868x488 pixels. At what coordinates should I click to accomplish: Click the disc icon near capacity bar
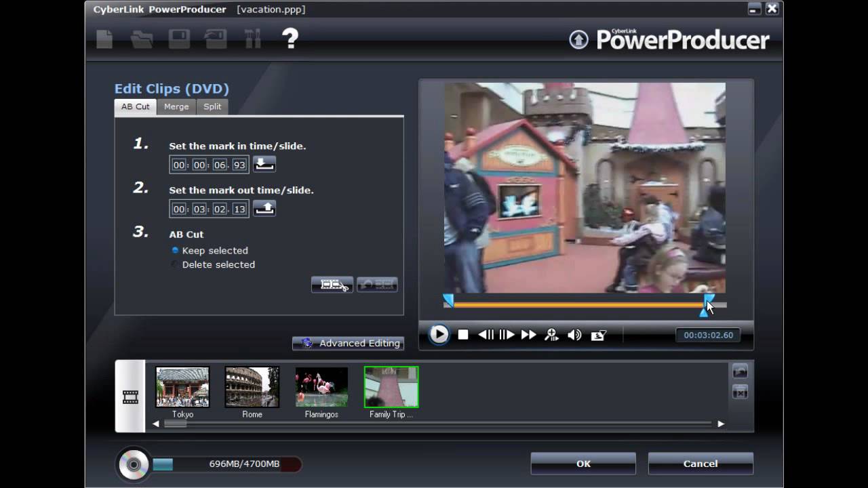[133, 464]
